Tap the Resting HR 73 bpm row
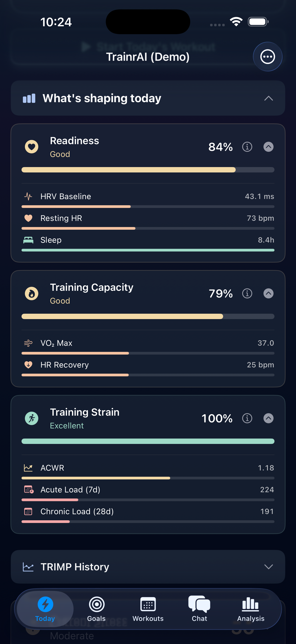The width and height of the screenshot is (296, 644). 148,218
